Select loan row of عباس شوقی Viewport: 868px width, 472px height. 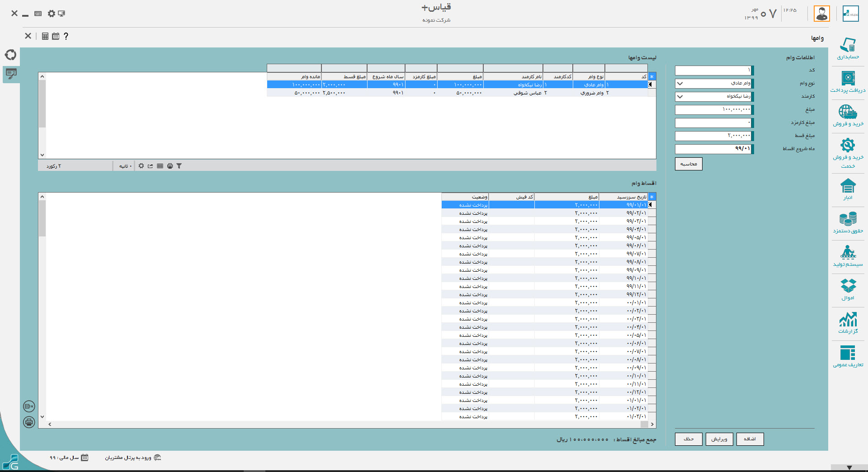coord(457,93)
